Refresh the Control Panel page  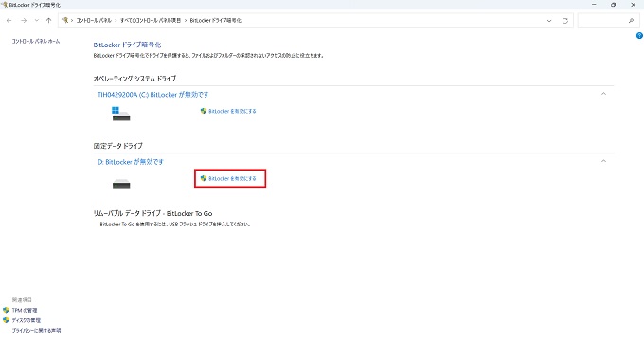[x=565, y=21]
